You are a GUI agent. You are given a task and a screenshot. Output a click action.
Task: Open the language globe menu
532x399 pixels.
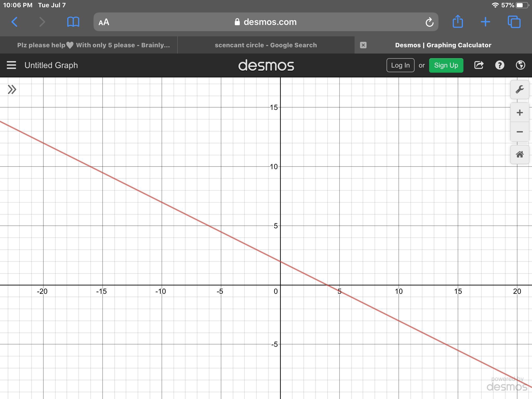[520, 65]
